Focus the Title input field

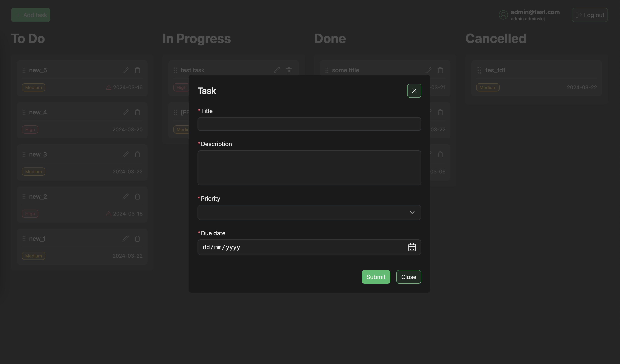[x=309, y=124]
